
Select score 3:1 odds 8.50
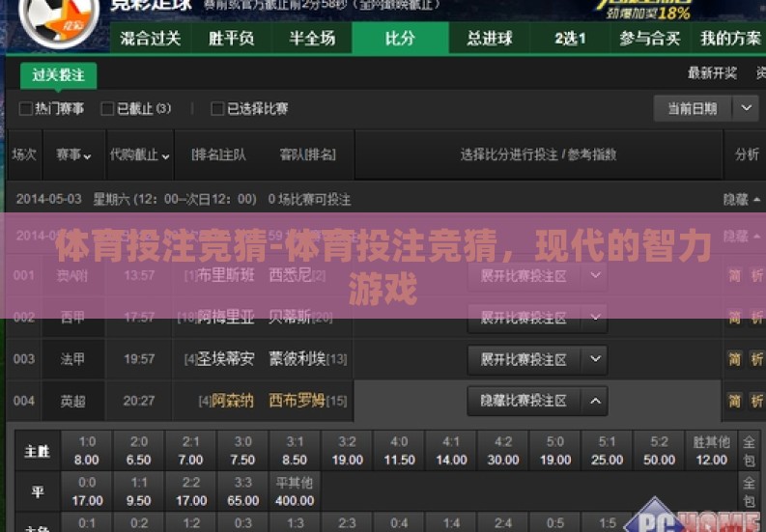295,451
